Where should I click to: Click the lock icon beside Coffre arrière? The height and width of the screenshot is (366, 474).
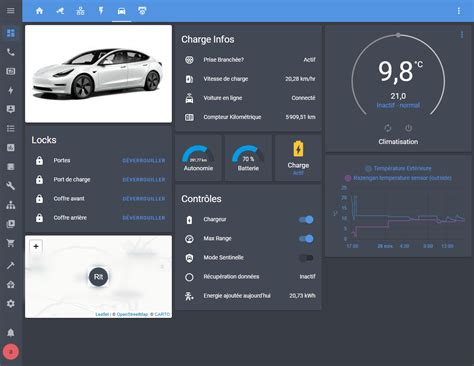39,218
